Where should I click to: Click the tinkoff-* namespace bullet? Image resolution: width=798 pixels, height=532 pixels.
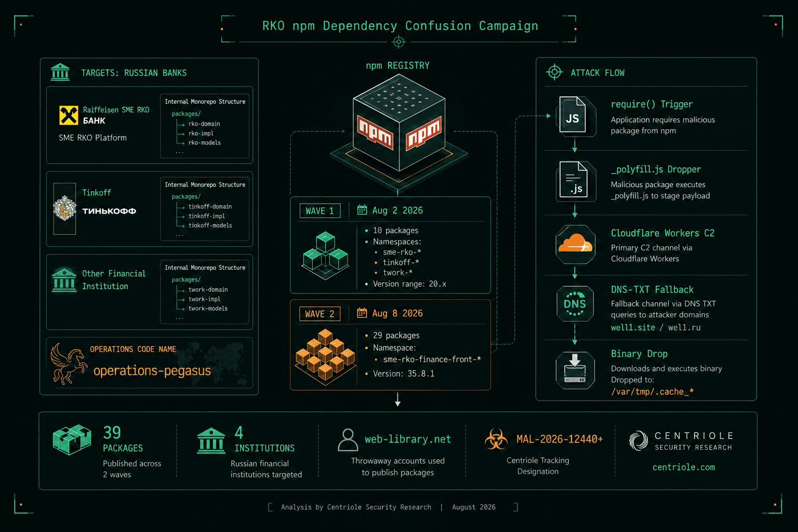click(x=401, y=262)
